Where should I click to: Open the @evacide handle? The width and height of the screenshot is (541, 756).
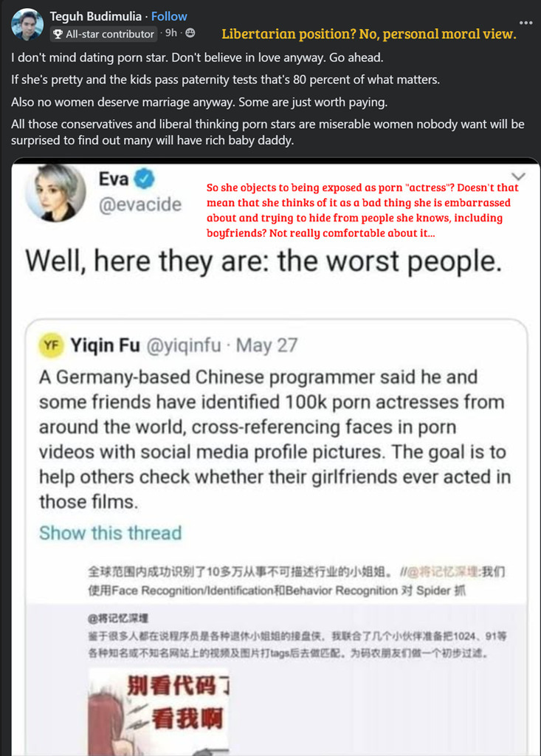click(x=139, y=205)
